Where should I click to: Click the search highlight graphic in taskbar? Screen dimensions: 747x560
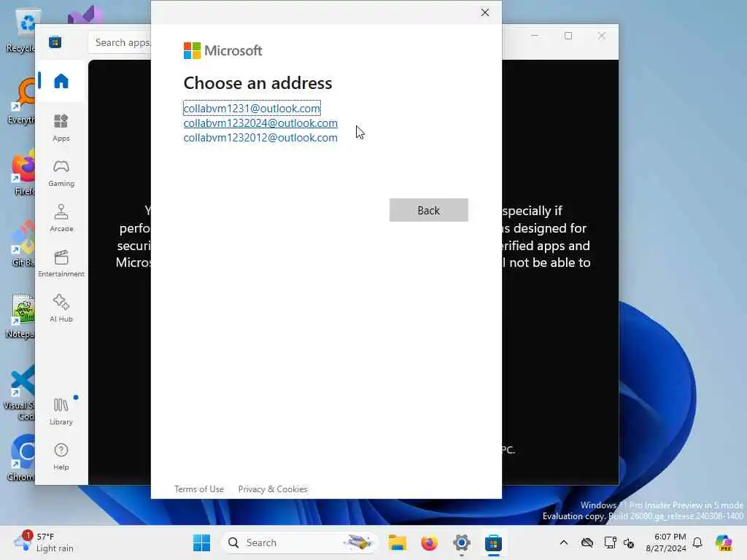358,542
